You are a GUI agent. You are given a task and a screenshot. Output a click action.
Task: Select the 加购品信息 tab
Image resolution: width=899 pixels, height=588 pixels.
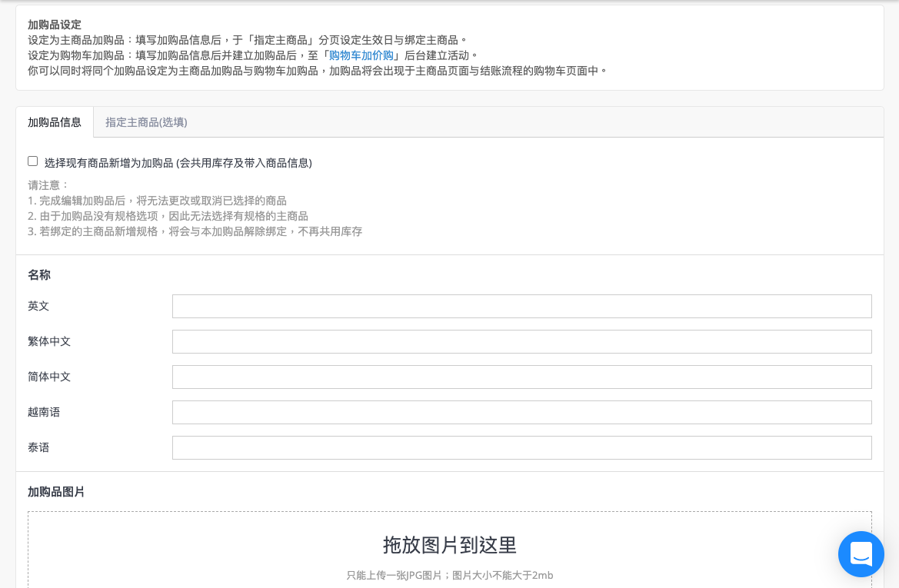click(x=55, y=122)
